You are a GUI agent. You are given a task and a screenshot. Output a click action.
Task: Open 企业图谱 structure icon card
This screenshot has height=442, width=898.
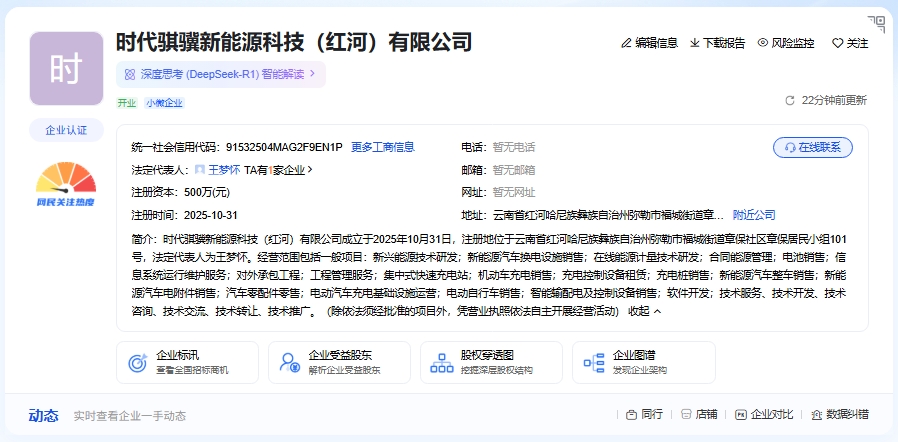coord(594,362)
